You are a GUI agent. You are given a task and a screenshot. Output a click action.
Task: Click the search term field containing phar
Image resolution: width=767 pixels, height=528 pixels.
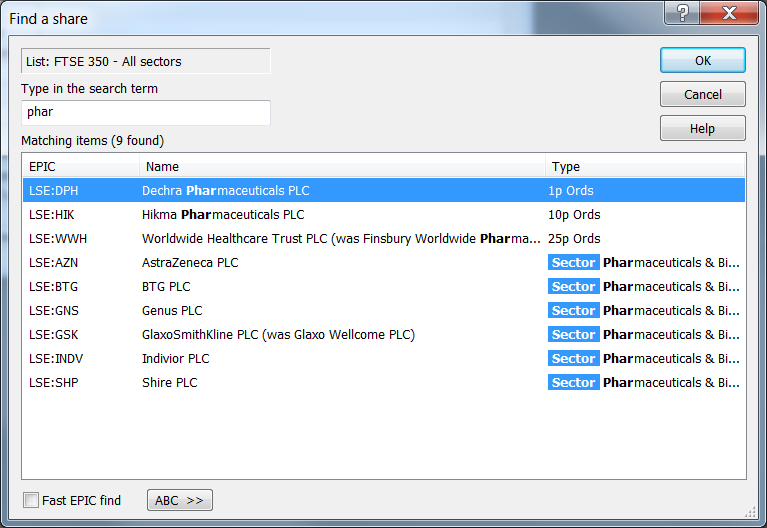146,113
